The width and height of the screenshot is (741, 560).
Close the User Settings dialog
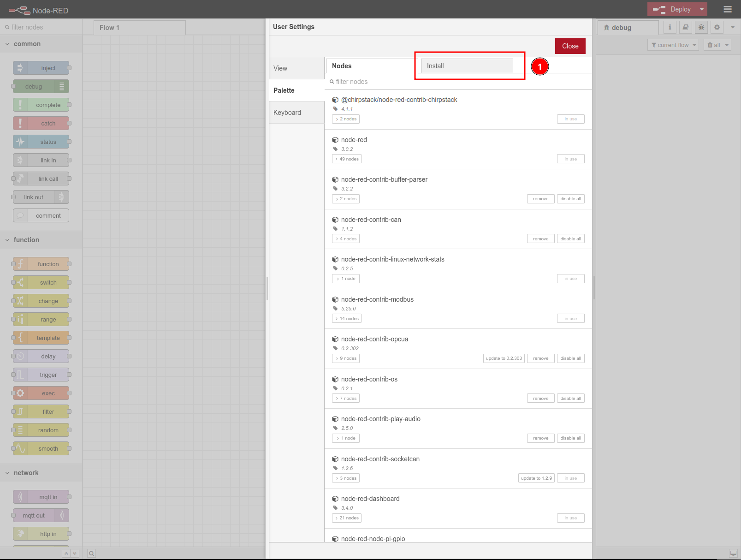tap(570, 46)
